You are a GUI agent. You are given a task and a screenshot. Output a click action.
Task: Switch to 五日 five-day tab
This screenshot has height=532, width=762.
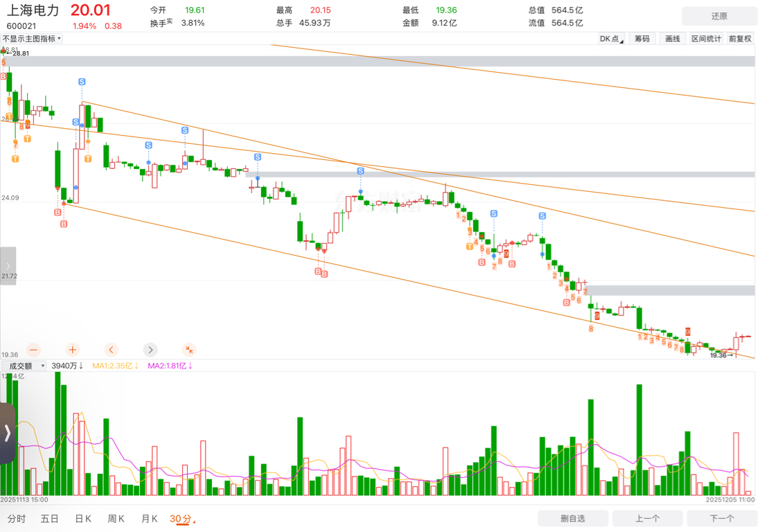click(x=50, y=519)
